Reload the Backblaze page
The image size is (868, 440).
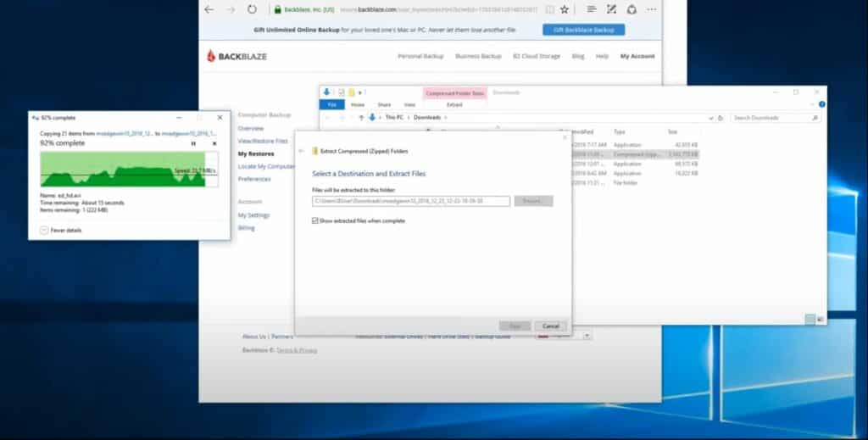pos(252,9)
